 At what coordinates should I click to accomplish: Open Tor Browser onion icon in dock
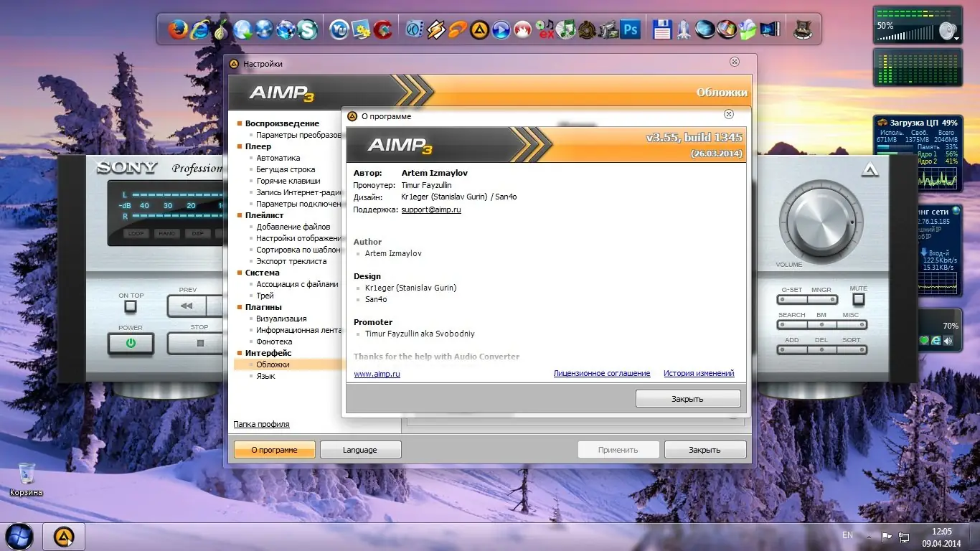221,29
